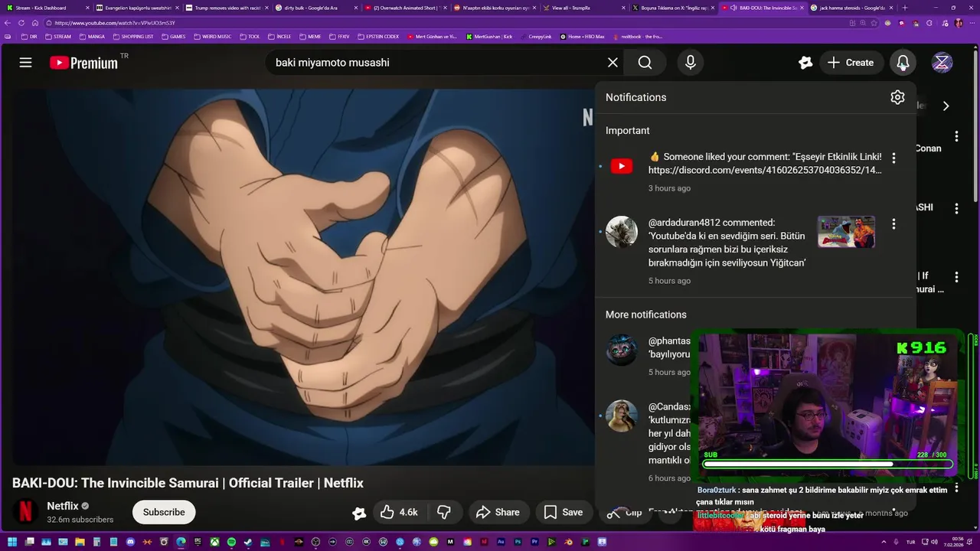The height and width of the screenshot is (551, 980).
Task: Open the GAMES bookmarks folder
Action: pos(174,37)
